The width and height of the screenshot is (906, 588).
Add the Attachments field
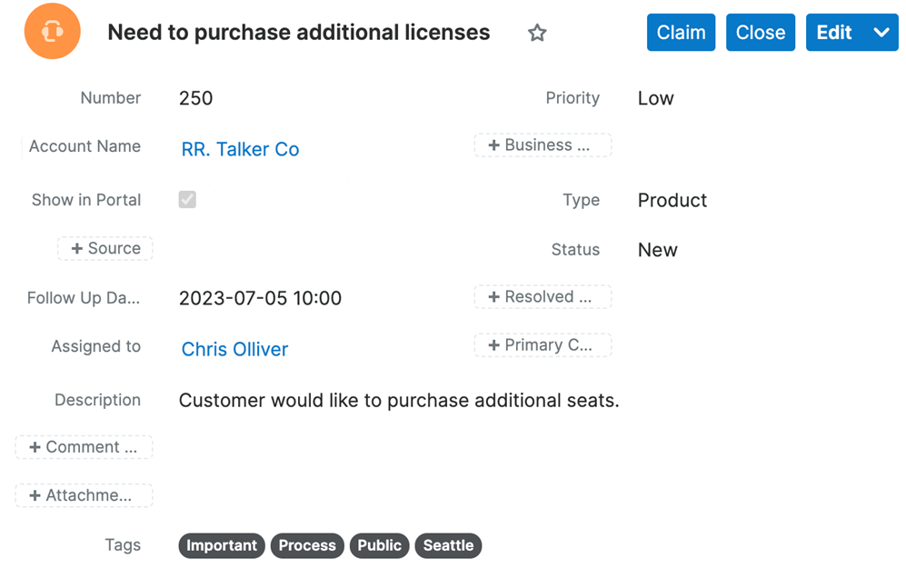tap(84, 495)
